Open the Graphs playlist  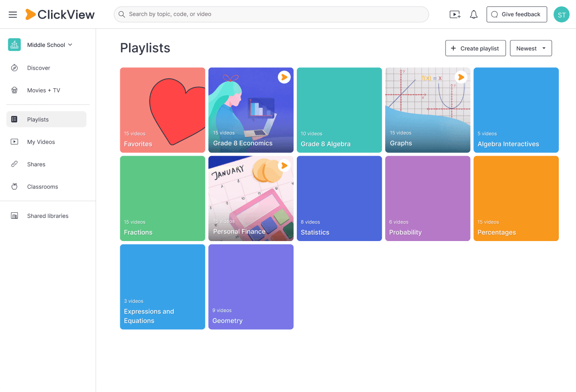point(428,110)
